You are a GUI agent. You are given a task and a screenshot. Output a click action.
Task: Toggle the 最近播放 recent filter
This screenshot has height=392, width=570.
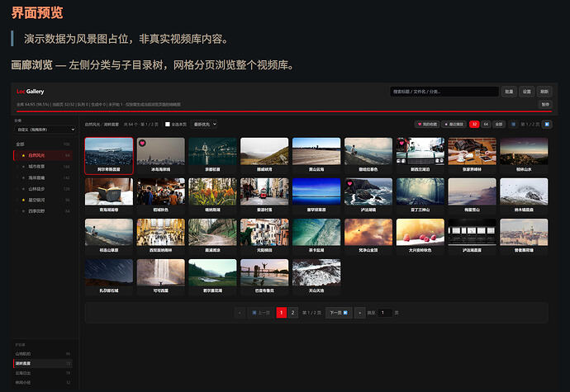(x=454, y=125)
